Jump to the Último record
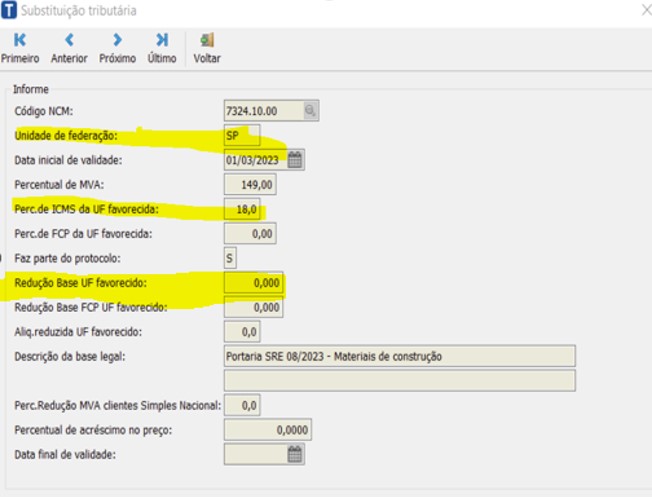 [162, 46]
